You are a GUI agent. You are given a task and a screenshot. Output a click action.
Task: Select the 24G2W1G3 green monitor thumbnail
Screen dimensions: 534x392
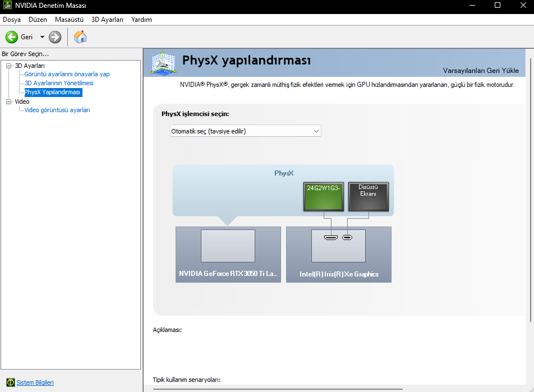click(323, 196)
